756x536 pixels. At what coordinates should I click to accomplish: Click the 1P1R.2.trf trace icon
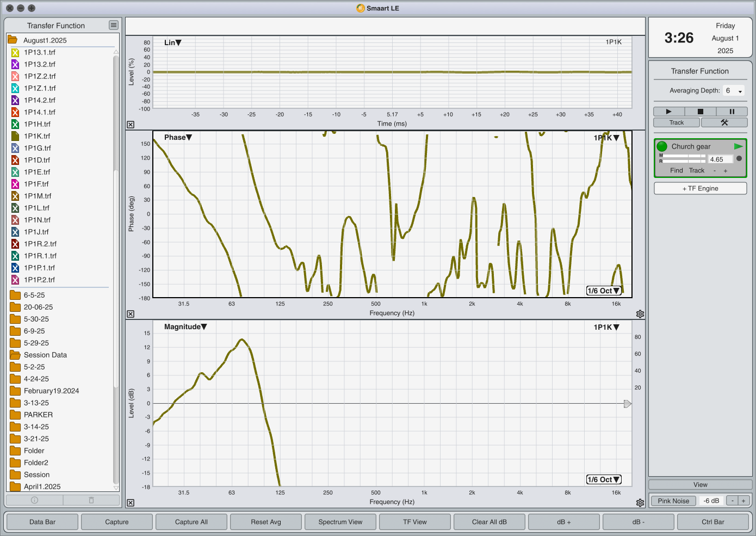pyautogui.click(x=15, y=244)
